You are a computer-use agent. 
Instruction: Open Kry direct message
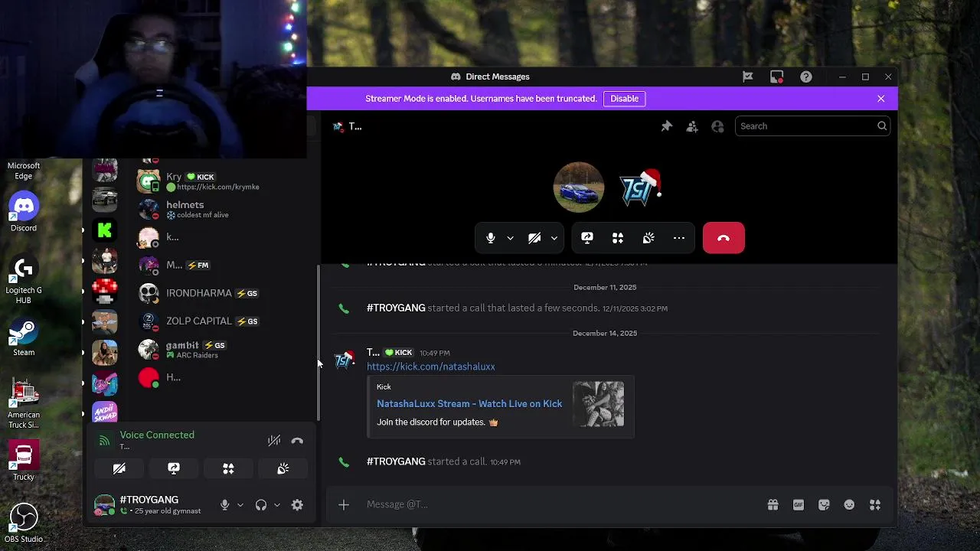click(222, 181)
